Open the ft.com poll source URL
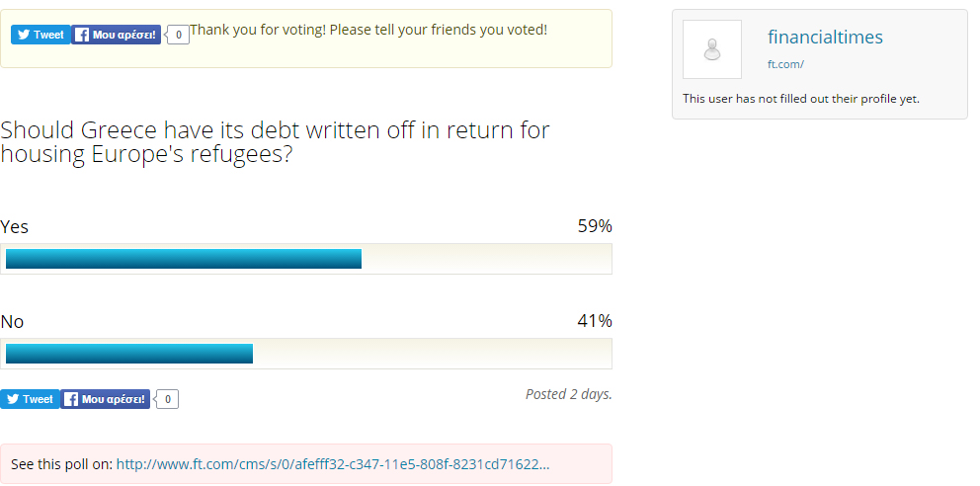 click(x=333, y=464)
